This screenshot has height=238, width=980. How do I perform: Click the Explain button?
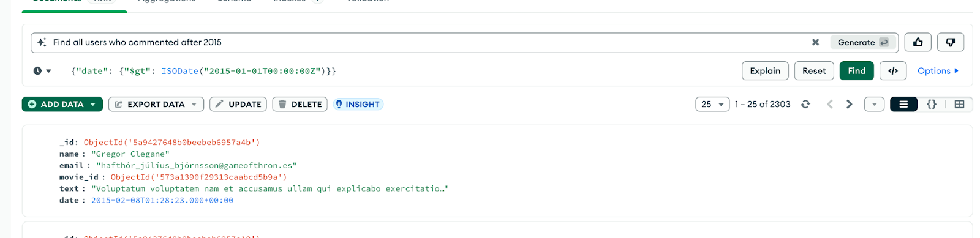(x=765, y=71)
